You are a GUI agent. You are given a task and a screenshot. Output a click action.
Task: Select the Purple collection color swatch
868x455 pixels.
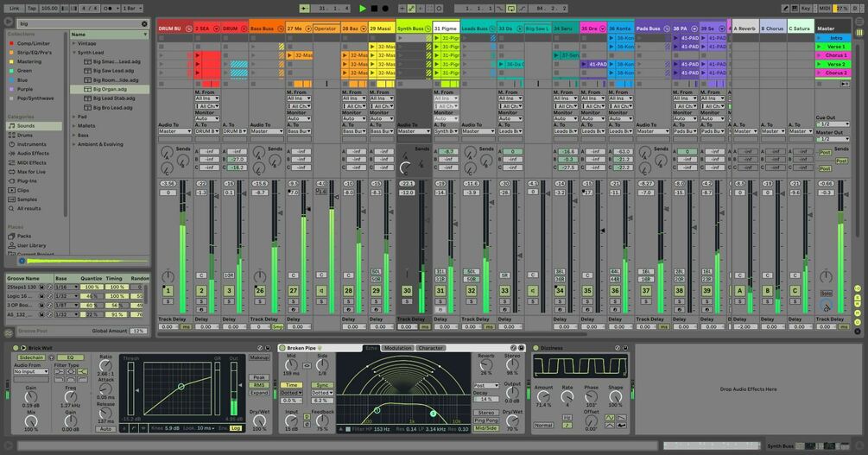[x=11, y=89]
